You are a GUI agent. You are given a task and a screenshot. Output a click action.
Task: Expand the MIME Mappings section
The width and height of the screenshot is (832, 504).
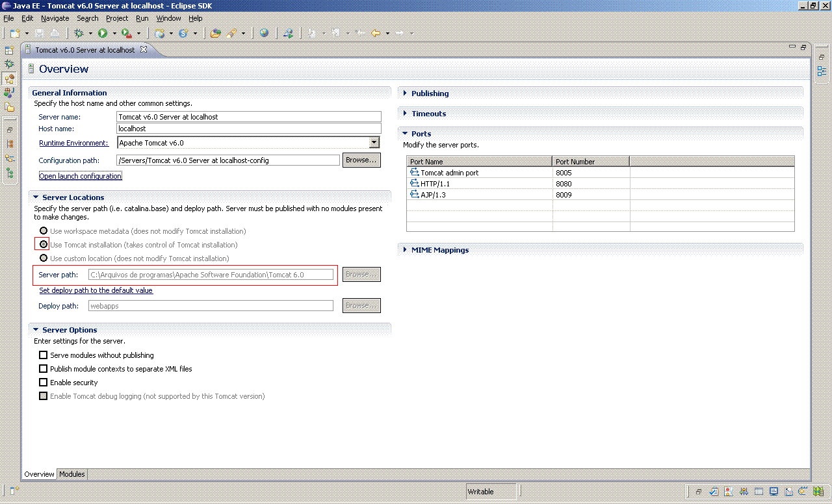coord(405,250)
